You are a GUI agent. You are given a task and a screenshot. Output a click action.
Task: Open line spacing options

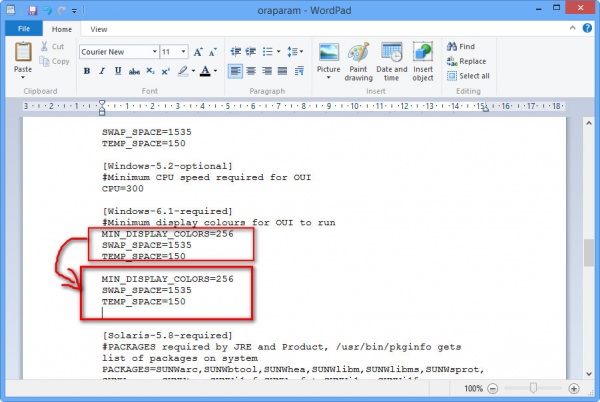[295, 51]
